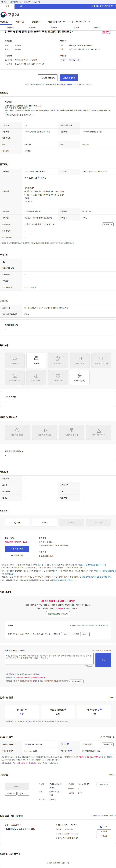The height and width of the screenshot is (868, 116).
Task: Click info icon beside 고용24 입사지원 count
Action: click(x=101, y=709)
